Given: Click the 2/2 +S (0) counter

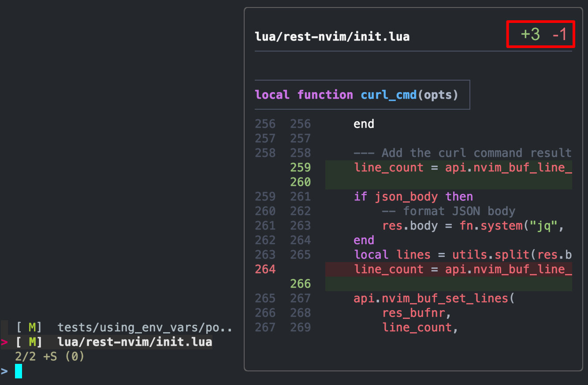Looking at the screenshot, I should (x=49, y=356).
